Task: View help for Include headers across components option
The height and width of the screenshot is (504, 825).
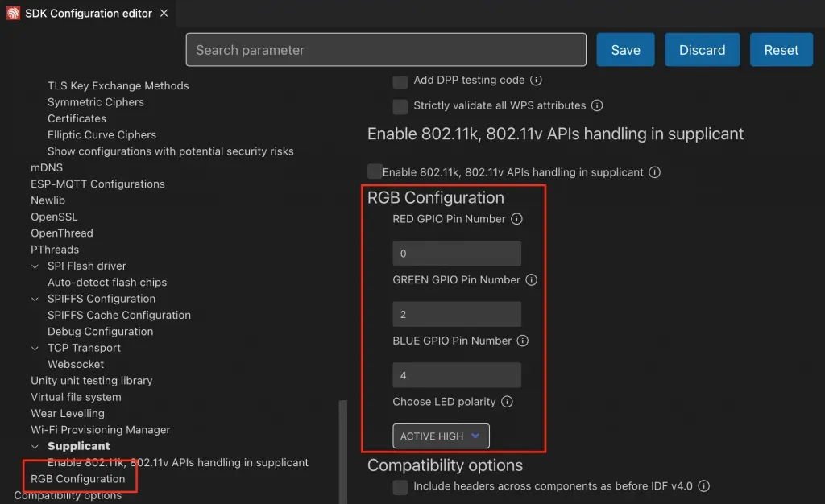Action: [703, 485]
